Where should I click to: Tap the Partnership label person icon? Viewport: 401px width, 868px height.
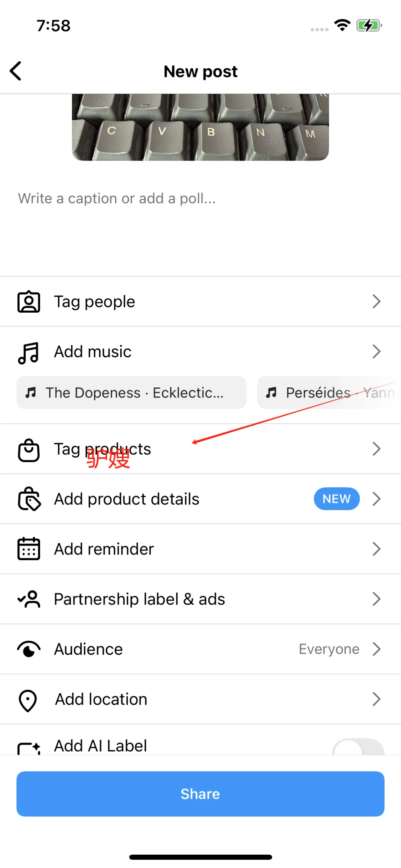click(x=29, y=599)
